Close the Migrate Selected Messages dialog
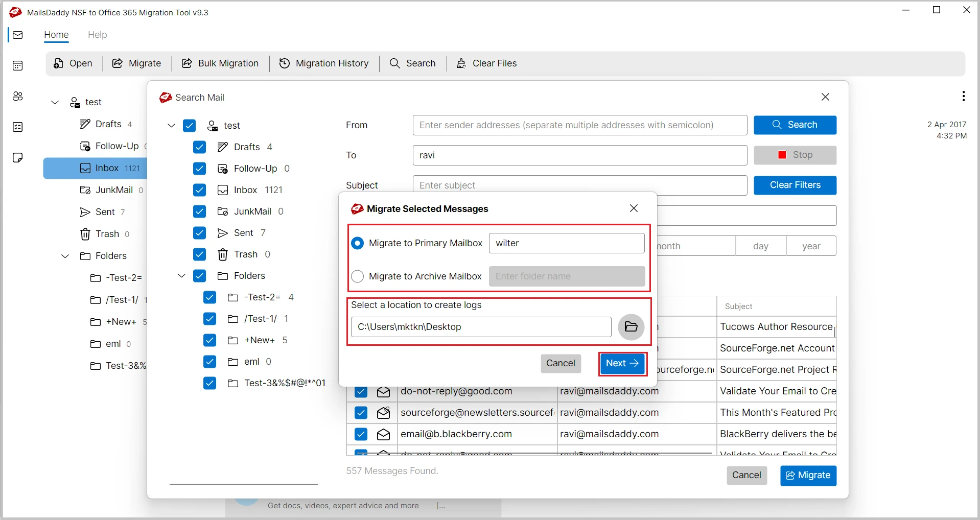 click(634, 208)
